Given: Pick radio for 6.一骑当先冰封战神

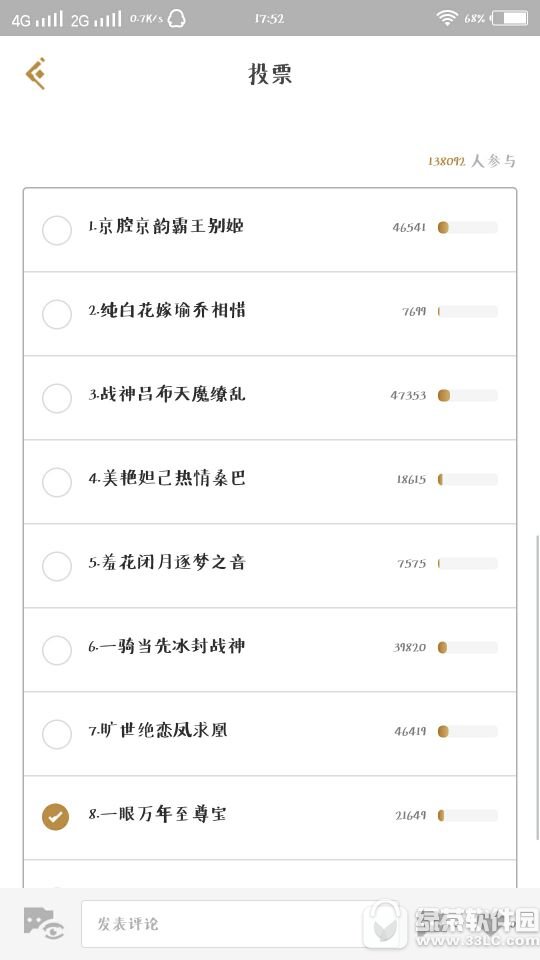Looking at the screenshot, I should click(x=57, y=650).
